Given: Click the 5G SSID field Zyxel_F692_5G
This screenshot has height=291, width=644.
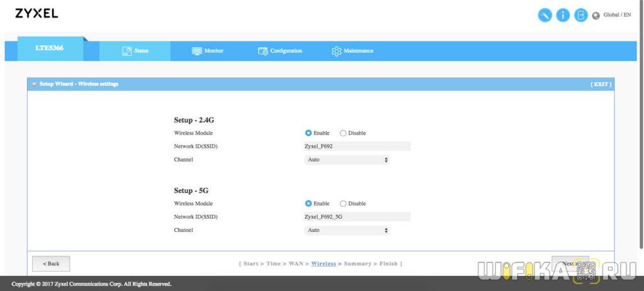Looking at the screenshot, I should (x=357, y=217).
